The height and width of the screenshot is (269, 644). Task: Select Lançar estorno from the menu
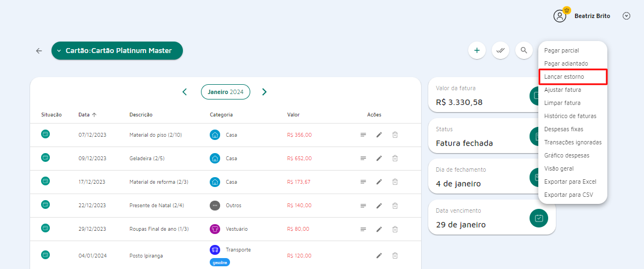point(572,77)
